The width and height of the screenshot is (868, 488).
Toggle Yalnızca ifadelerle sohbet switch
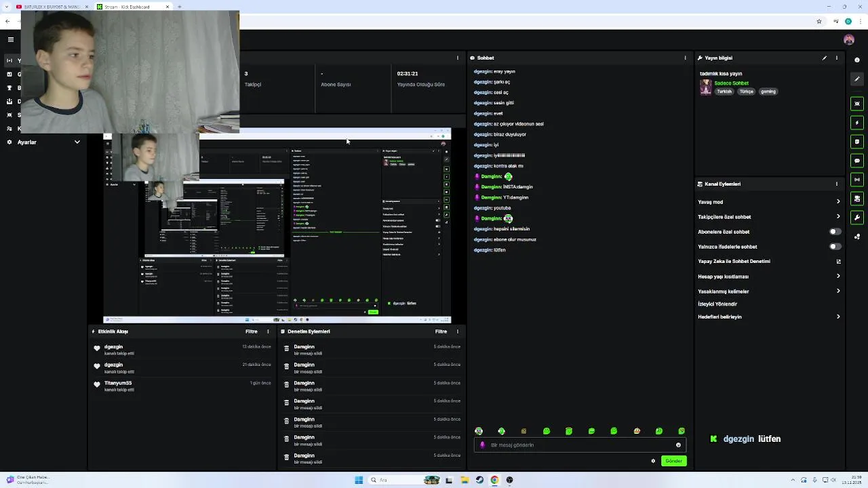click(835, 247)
